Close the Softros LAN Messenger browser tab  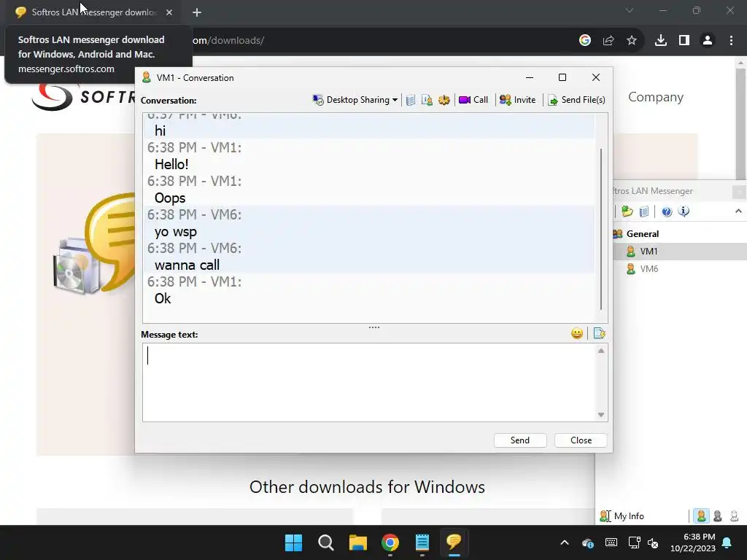tap(169, 12)
